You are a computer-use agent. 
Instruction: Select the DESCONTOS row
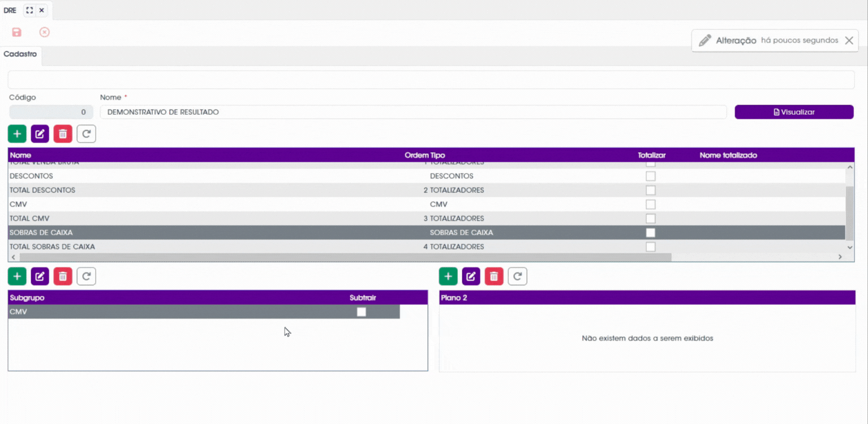tap(427, 176)
